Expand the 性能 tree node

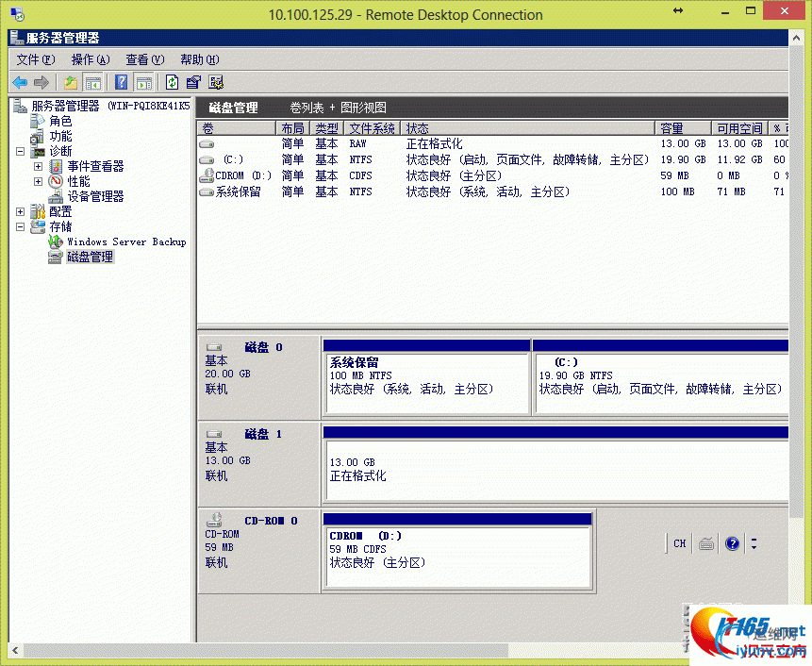coord(38,181)
